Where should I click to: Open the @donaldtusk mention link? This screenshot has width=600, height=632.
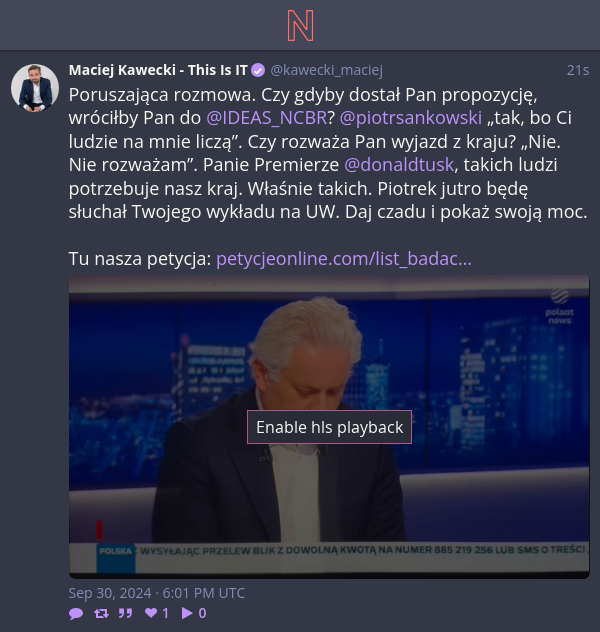point(399,165)
